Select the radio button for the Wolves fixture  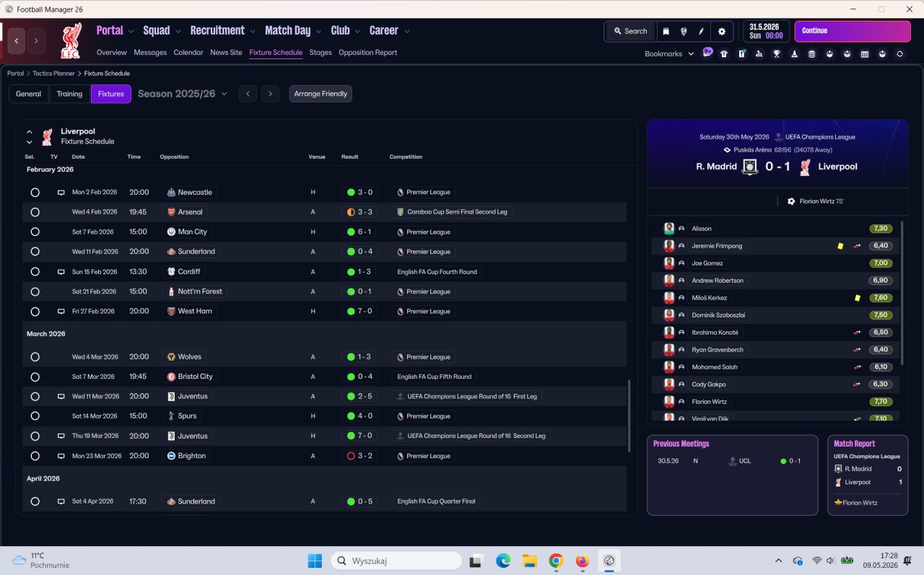(x=35, y=357)
